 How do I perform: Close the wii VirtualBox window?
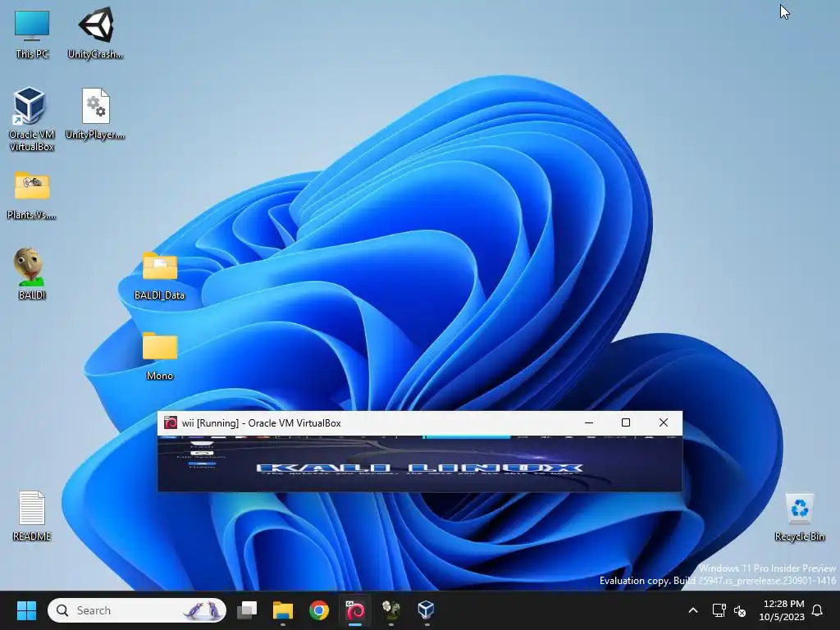(663, 422)
